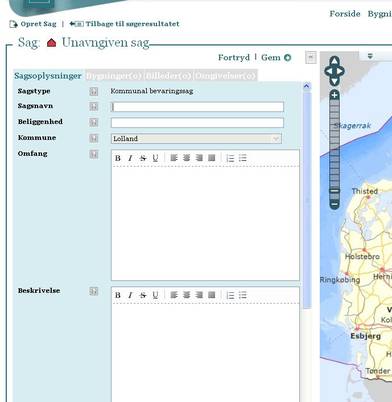Center text in the Beskrivelse editor
Screen dimensions: 392x402
186,295
